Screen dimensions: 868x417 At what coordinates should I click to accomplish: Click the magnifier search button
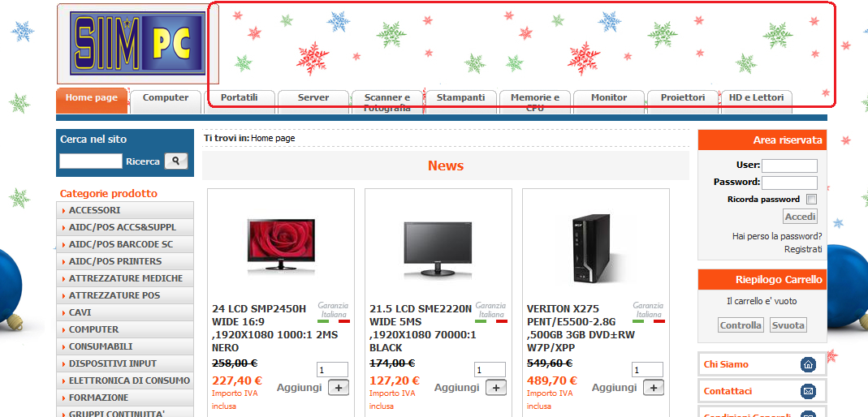176,161
